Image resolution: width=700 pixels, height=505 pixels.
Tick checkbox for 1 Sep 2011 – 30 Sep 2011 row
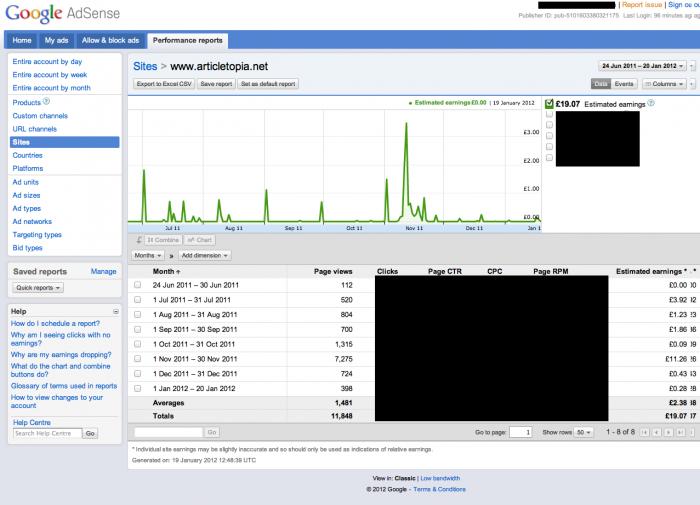click(138, 329)
